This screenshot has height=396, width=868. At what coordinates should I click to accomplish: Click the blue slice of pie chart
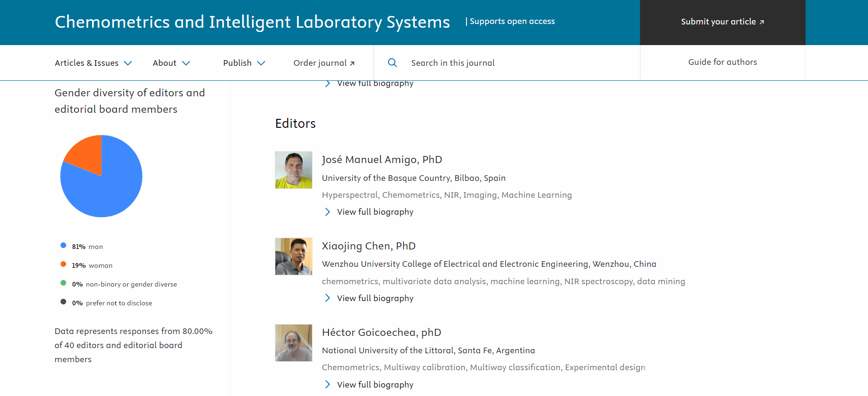[x=108, y=188]
